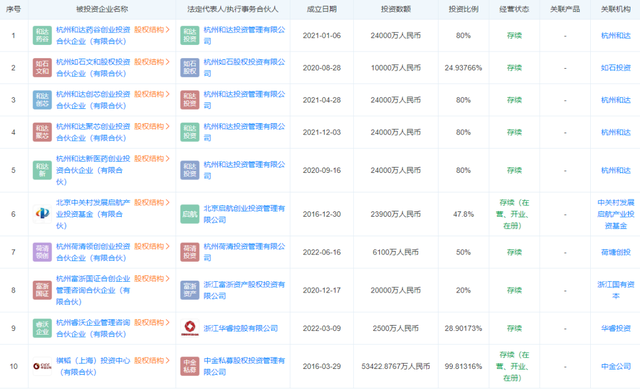Open 浙江国有资本 related institution link
This screenshot has height=389, width=640.
coord(616,290)
